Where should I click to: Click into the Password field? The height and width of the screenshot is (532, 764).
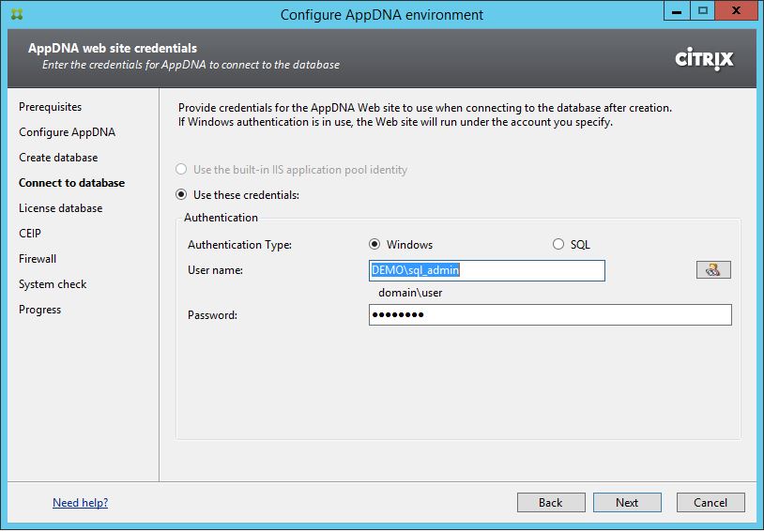(x=549, y=315)
